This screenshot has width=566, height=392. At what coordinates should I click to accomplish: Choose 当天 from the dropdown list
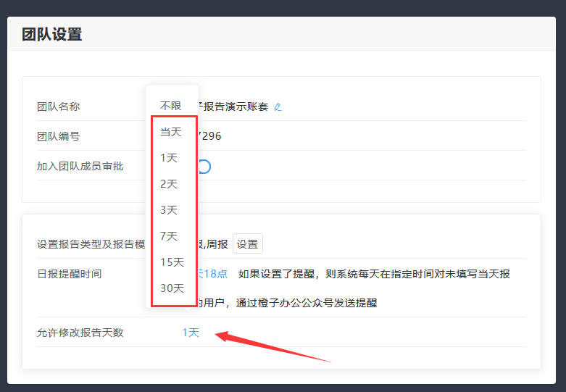[171, 132]
